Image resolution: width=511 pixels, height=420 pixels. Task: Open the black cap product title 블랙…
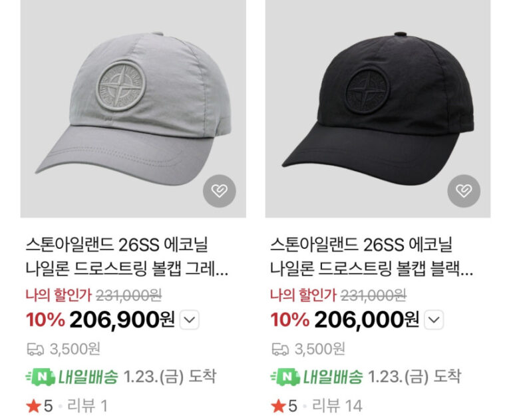371,258
